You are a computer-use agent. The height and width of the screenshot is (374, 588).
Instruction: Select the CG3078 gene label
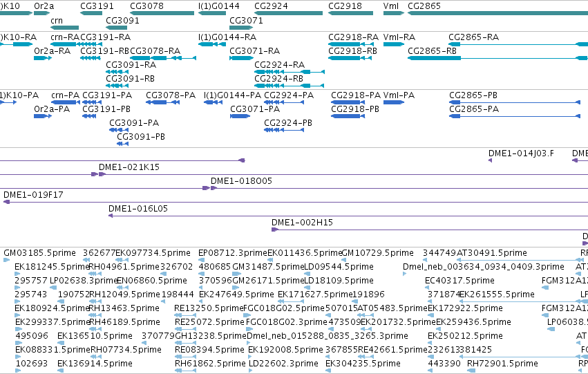(146, 6)
